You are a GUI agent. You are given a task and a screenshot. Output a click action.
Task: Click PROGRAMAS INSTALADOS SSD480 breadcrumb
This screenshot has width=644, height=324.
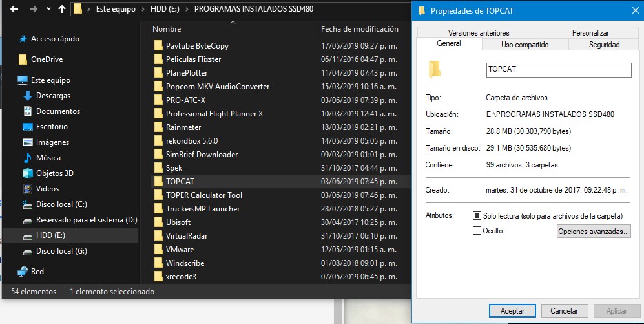(254, 9)
